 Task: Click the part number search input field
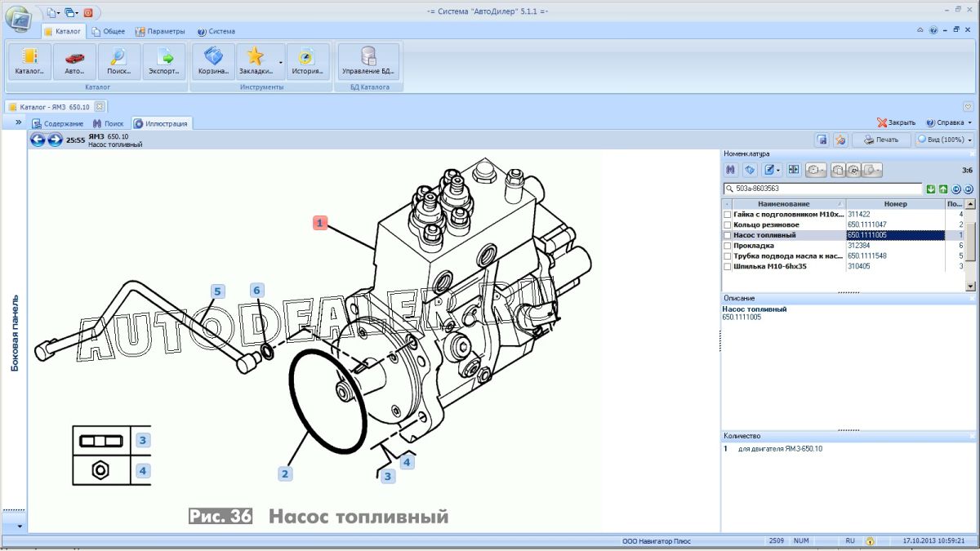[x=822, y=189]
